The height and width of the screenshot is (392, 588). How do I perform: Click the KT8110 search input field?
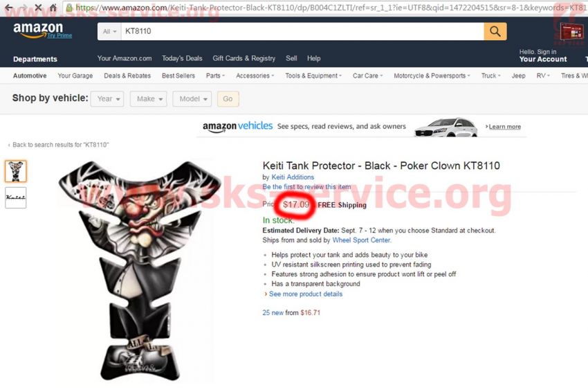302,31
